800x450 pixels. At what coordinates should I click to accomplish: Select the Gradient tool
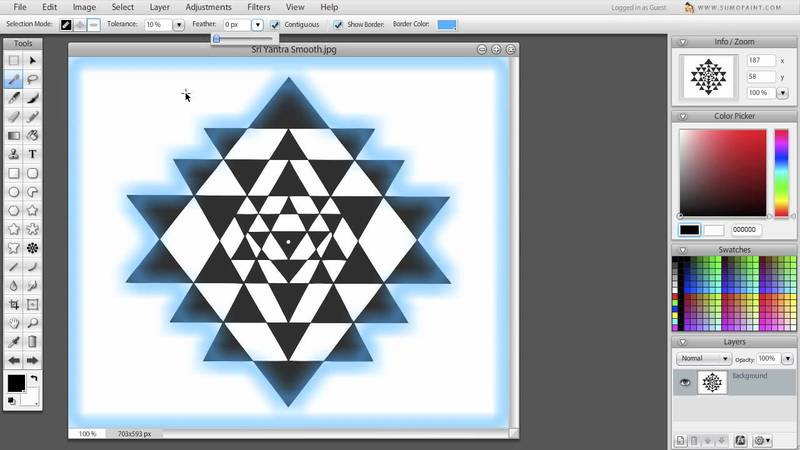[14, 136]
